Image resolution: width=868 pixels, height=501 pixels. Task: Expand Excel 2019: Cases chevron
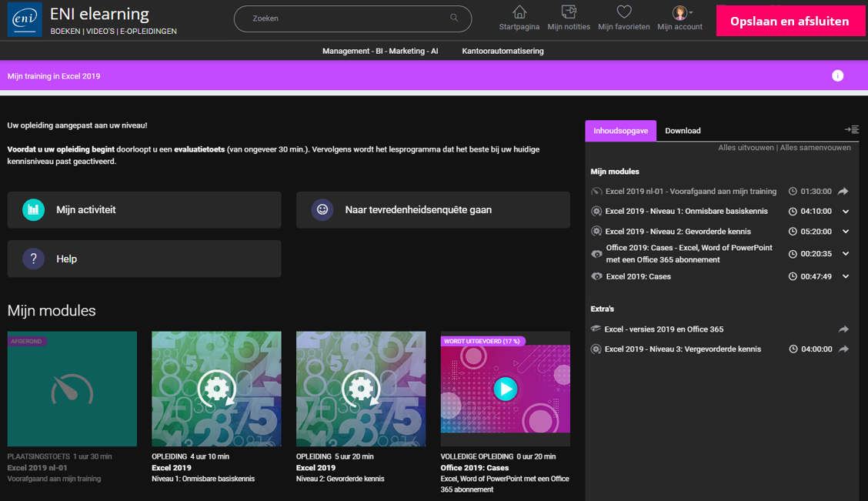[846, 276]
